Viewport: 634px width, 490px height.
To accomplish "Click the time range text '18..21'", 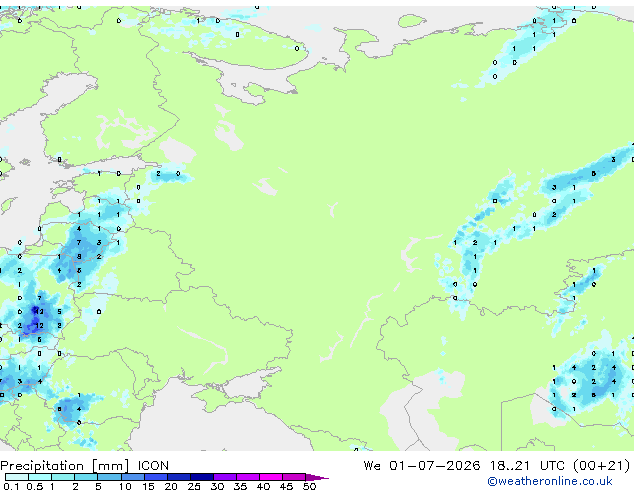I will 509,466.
